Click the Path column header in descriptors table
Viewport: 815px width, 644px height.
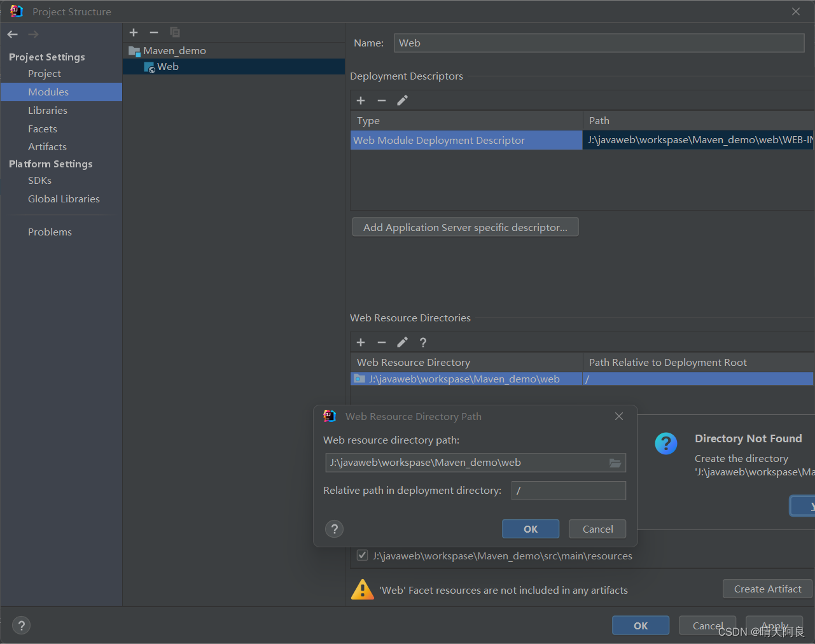(x=699, y=121)
